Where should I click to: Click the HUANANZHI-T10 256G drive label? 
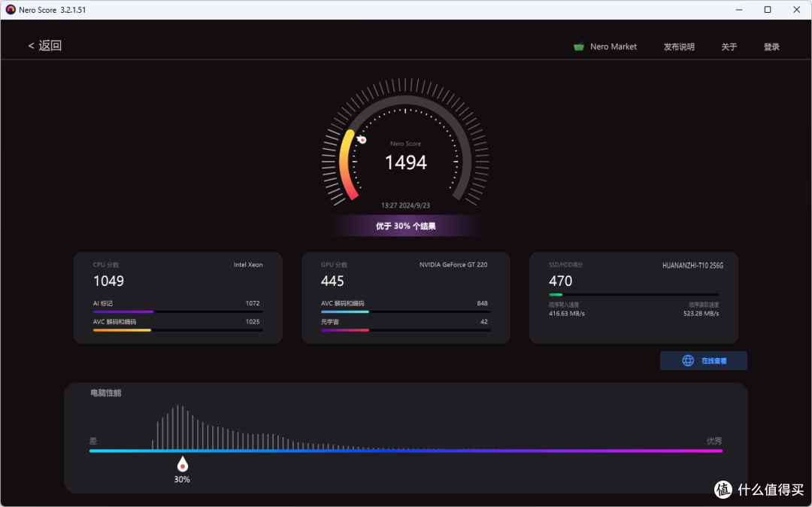click(693, 265)
